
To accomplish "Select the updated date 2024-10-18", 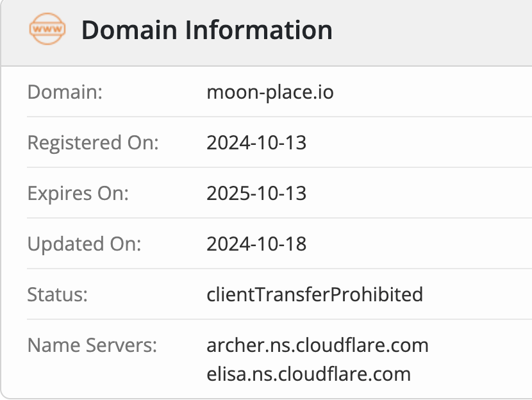I will pyautogui.click(x=256, y=244).
